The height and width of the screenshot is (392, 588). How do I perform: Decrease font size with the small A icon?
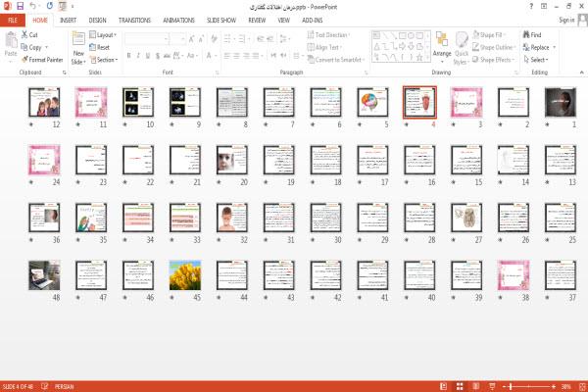pos(201,39)
